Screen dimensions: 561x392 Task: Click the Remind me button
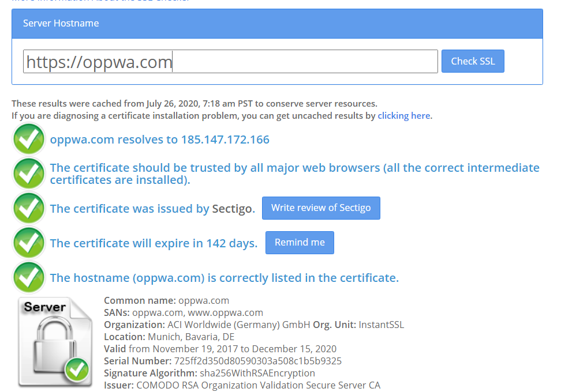[x=300, y=243]
